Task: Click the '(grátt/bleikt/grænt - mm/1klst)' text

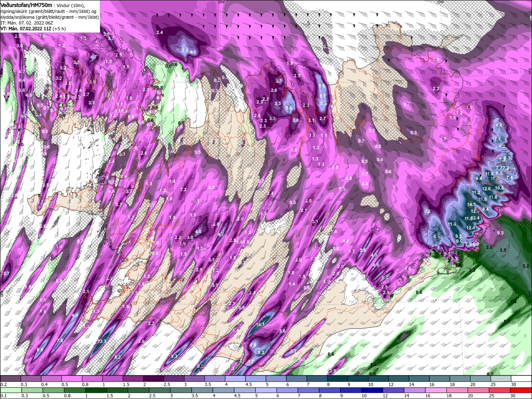Action: coord(66,17)
